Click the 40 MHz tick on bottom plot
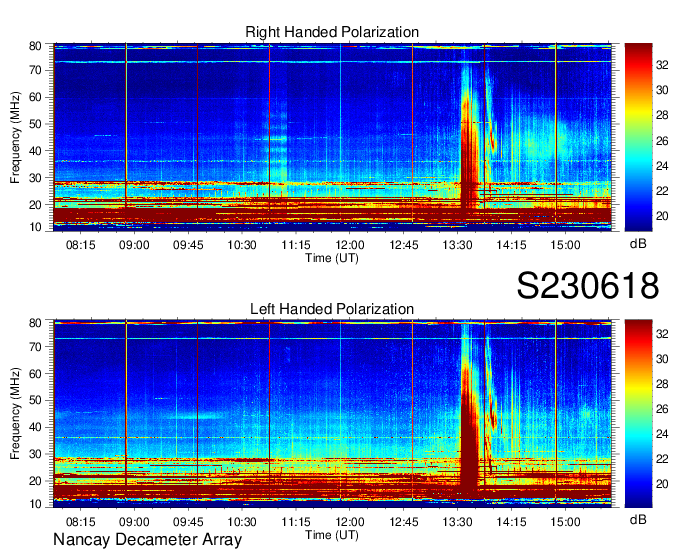Image resolution: width=680 pixels, height=552 pixels. [x=35, y=427]
